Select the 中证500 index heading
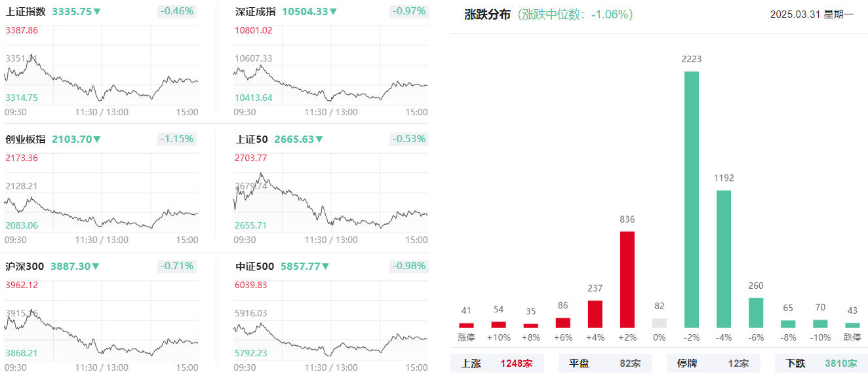The width and height of the screenshot is (868, 374). click(254, 266)
